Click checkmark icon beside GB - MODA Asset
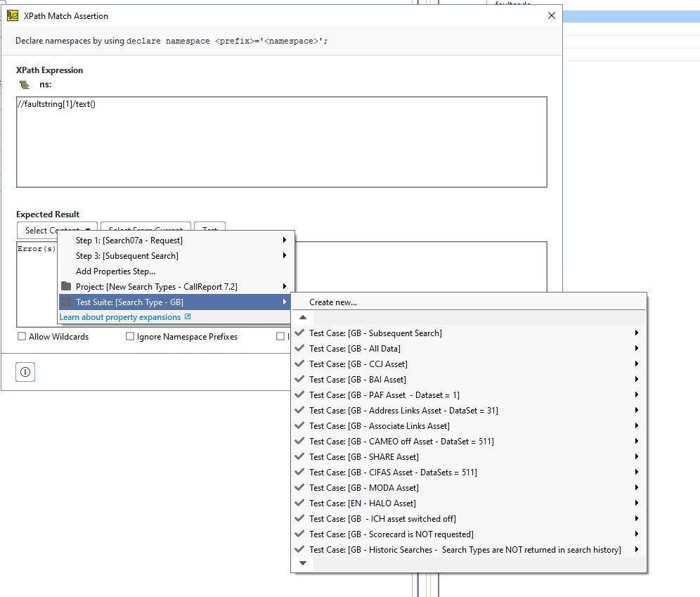700x597 pixels. click(300, 487)
